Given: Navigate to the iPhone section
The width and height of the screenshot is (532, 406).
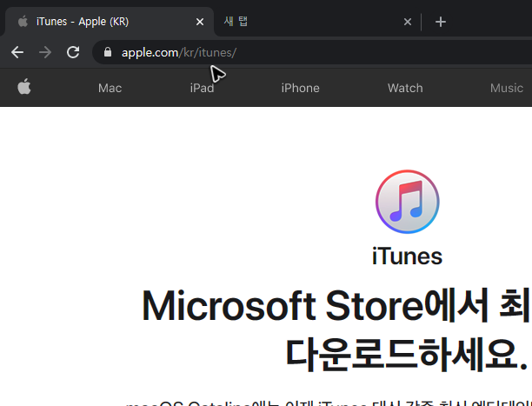Looking at the screenshot, I should click(300, 89).
